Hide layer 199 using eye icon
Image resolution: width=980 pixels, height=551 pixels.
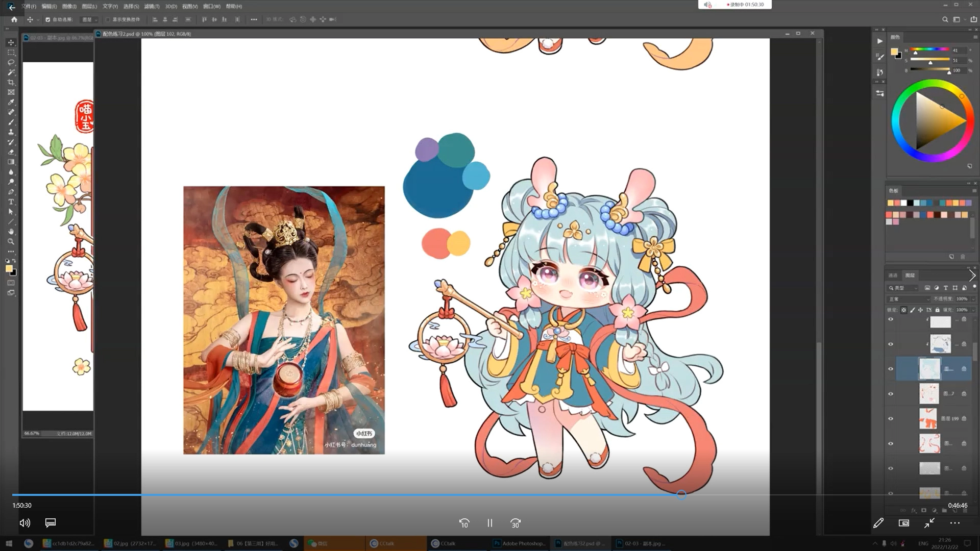tap(891, 418)
